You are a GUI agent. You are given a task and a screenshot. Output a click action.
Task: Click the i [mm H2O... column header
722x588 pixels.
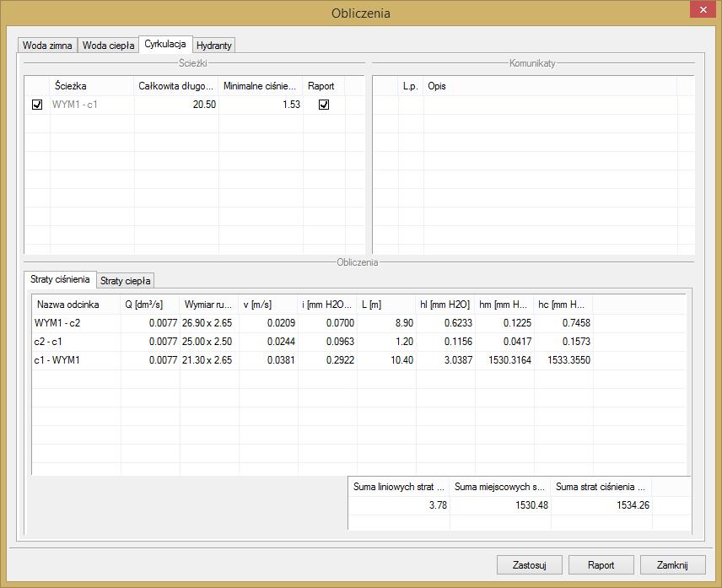tap(327, 305)
